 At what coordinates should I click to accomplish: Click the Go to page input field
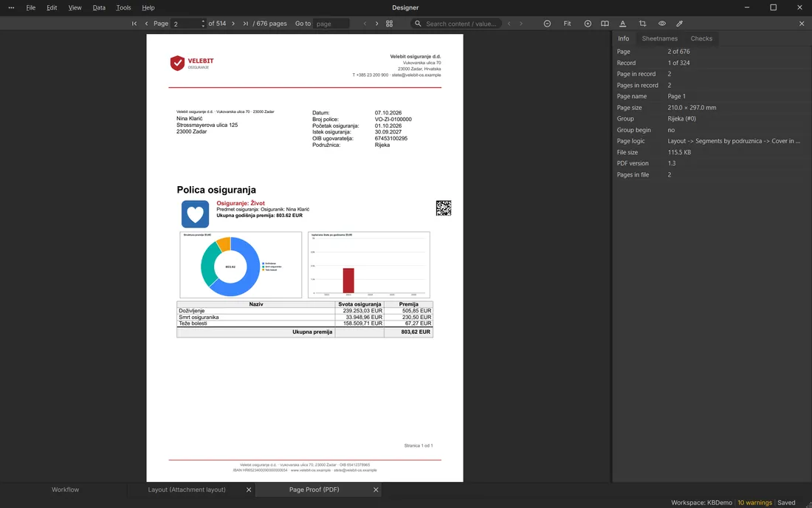click(x=331, y=24)
